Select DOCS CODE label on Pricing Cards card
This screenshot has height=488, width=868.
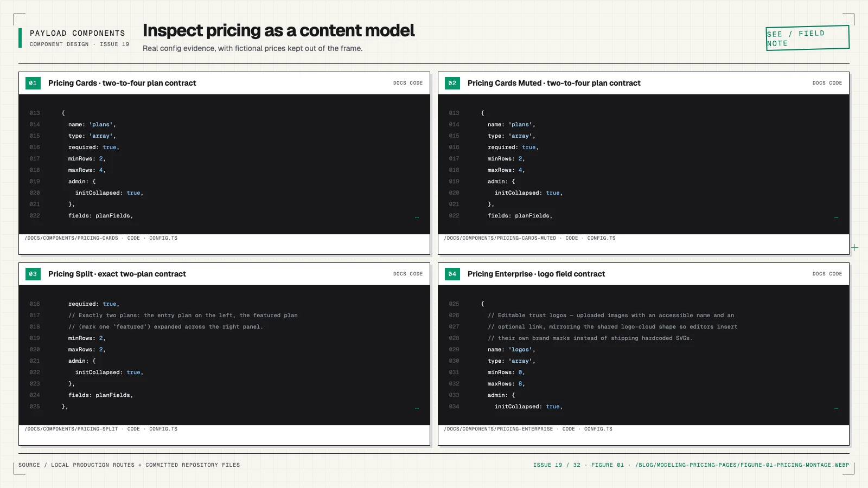(x=408, y=83)
